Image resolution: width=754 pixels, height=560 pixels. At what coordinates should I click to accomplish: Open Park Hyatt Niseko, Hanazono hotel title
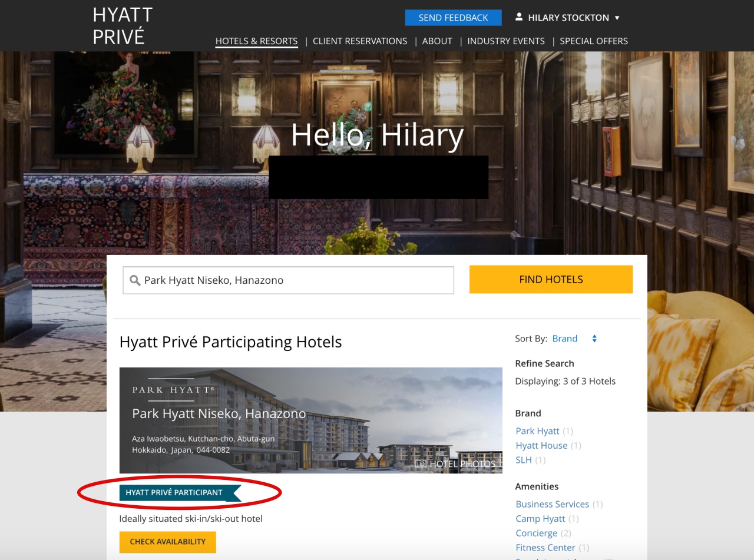click(x=219, y=414)
